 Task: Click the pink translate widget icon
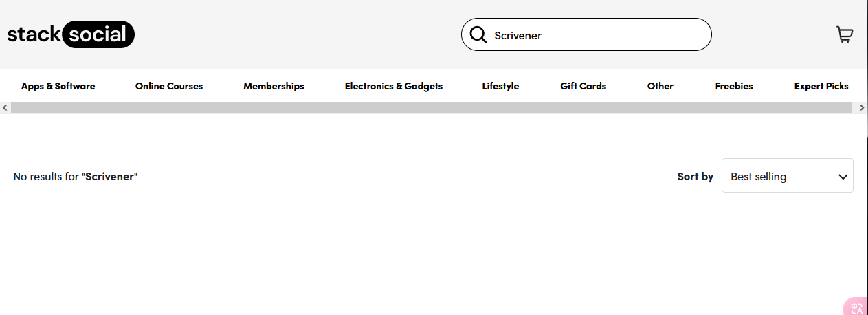(856, 307)
